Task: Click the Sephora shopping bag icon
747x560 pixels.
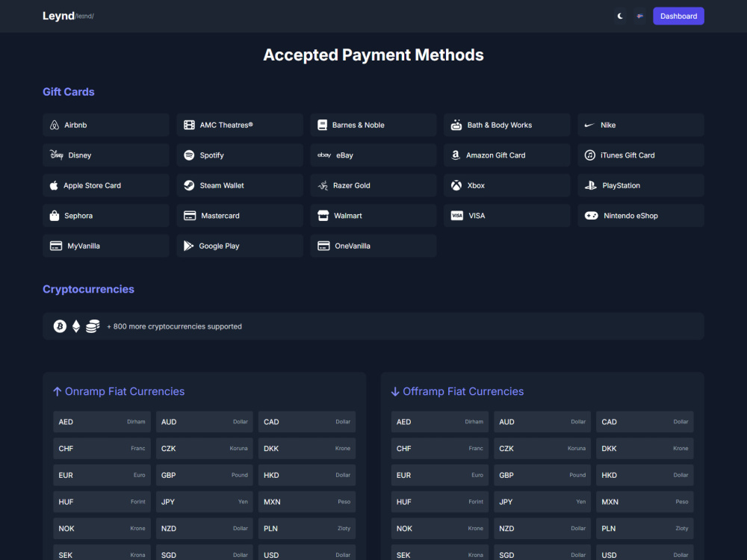Action: pos(55,216)
